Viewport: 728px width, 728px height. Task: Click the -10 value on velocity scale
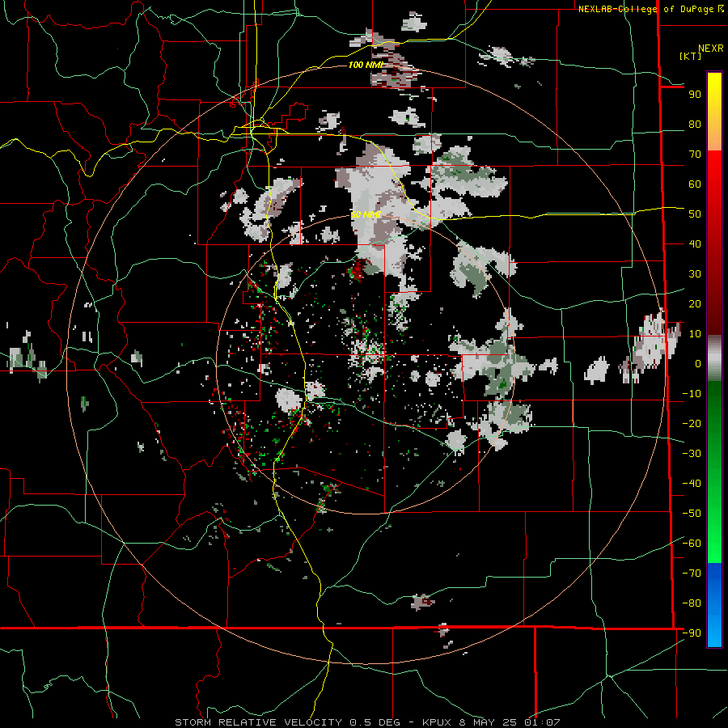(x=692, y=394)
